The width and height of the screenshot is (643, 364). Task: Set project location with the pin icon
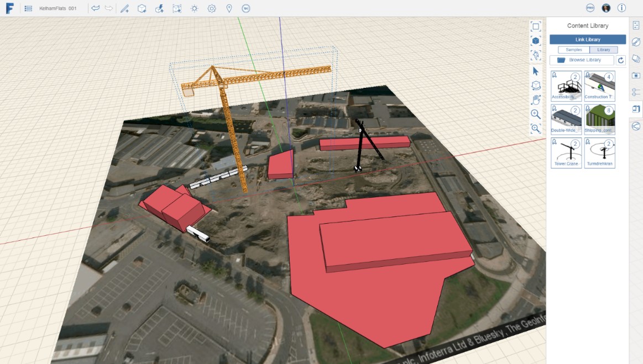coord(228,8)
